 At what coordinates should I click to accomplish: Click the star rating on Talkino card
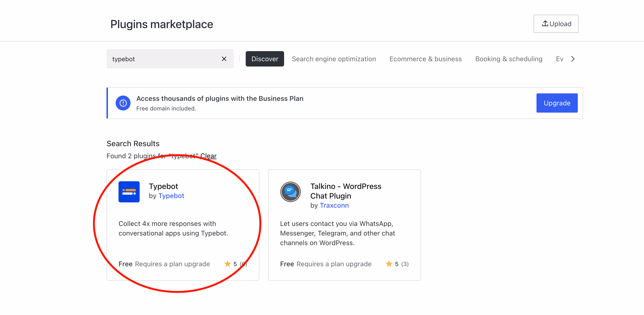pyautogui.click(x=389, y=264)
